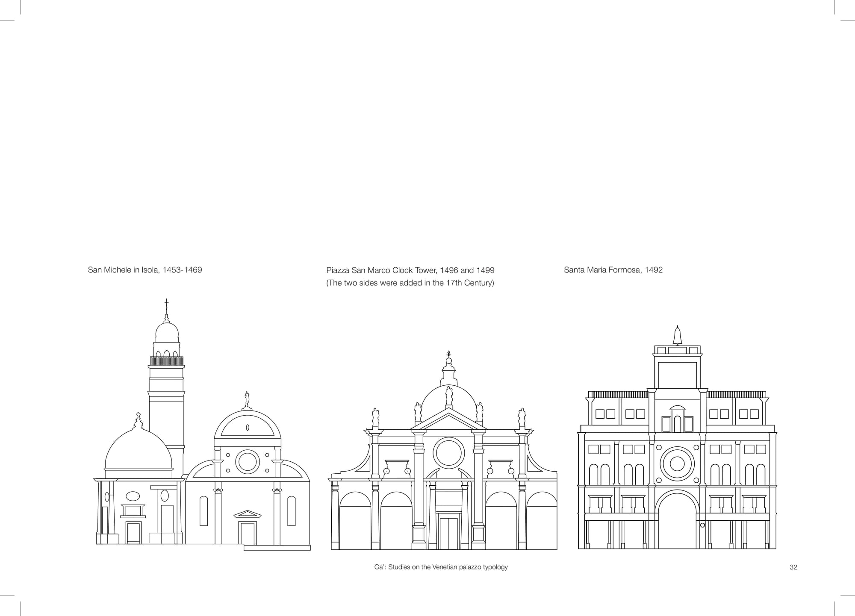Click the clock face on right building
This screenshot has width=855, height=616.
677,463
